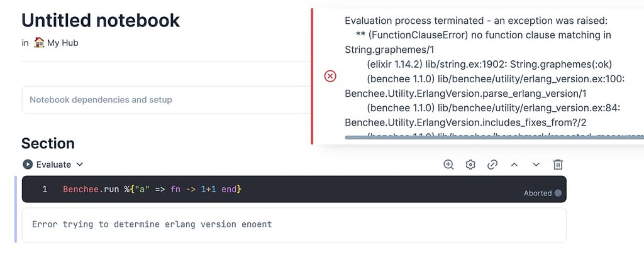This screenshot has height=260, width=644.
Task: Move cell up with up chevron
Action: point(514,165)
